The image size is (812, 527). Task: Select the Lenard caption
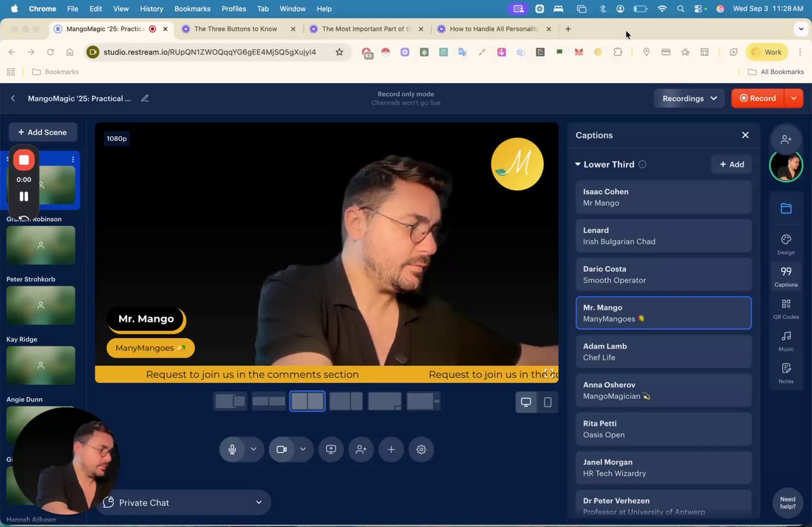664,236
